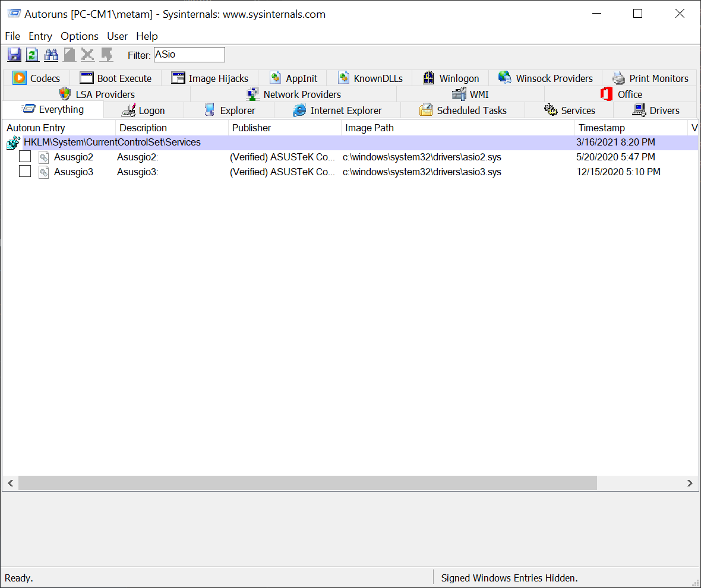This screenshot has width=701, height=588.
Task: Open the Options menu
Action: pyautogui.click(x=80, y=36)
